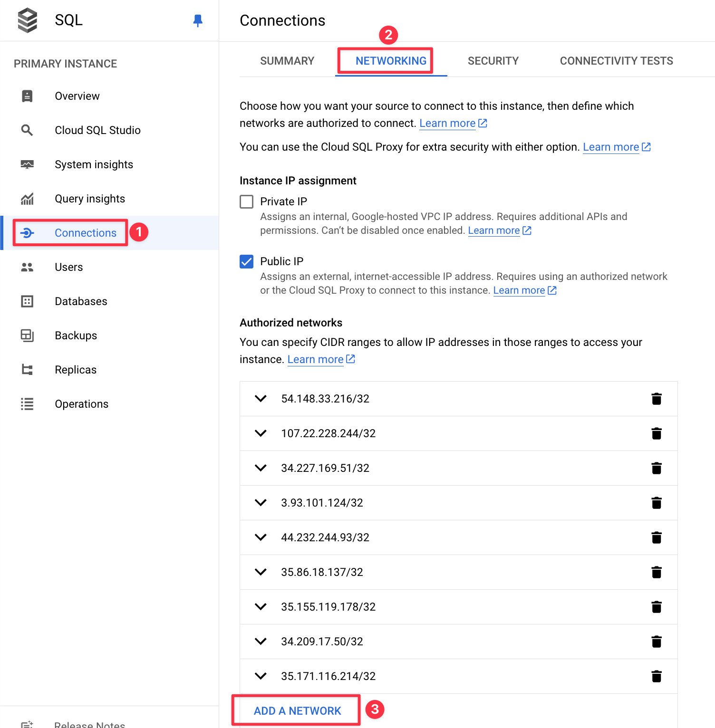Image resolution: width=715 pixels, height=728 pixels.
Task: Enable the Private IP checkbox
Action: coord(246,201)
